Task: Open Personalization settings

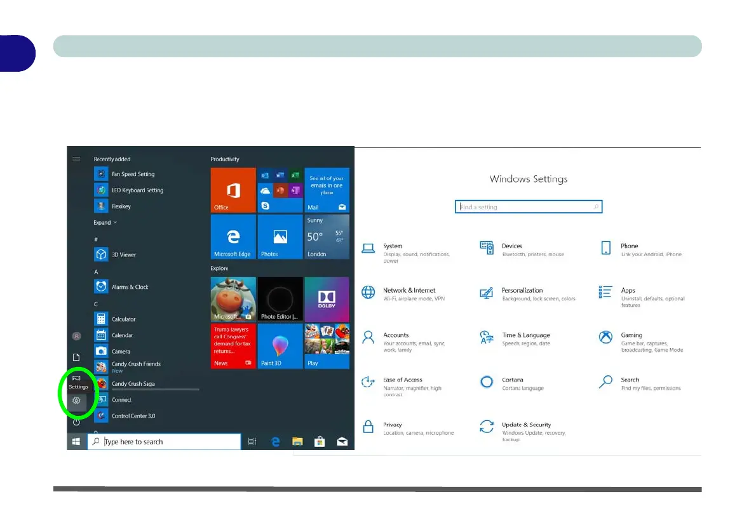Action: coord(527,293)
